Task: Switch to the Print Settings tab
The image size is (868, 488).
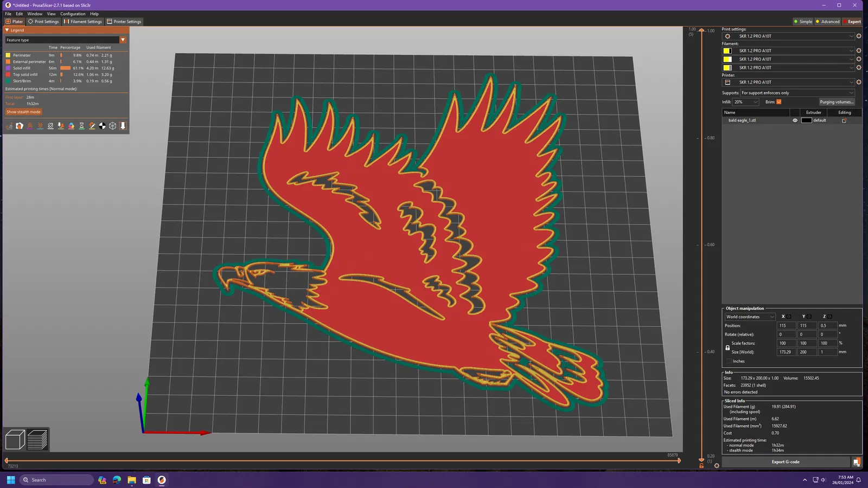Action: click(43, 22)
